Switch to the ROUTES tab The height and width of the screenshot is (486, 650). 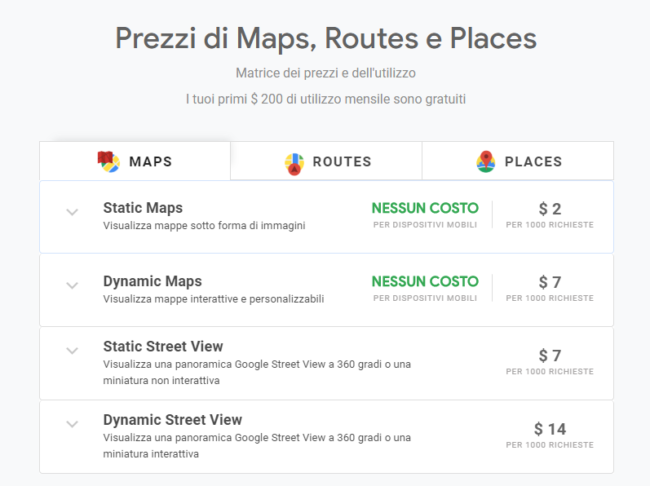click(326, 161)
